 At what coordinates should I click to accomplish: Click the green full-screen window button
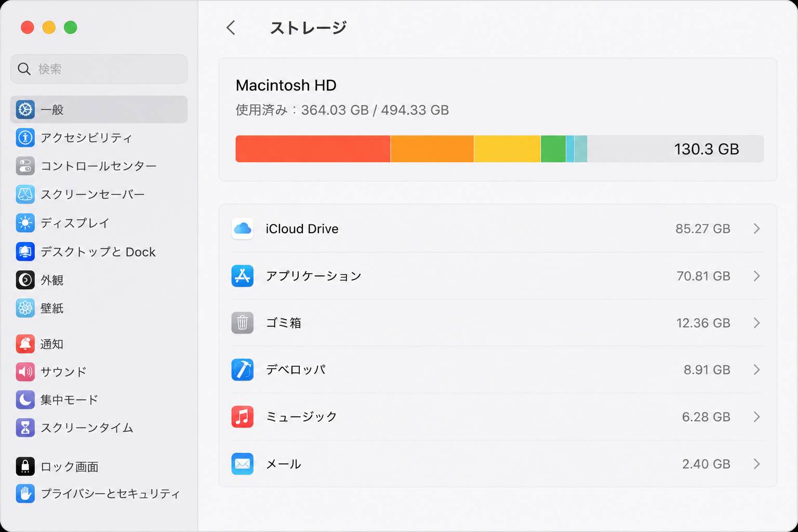pos(71,28)
